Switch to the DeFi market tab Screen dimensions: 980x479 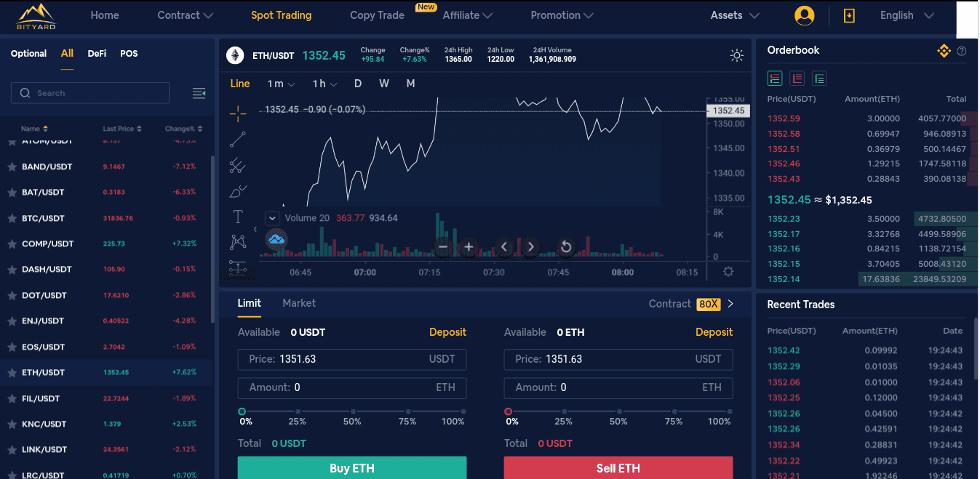[97, 54]
